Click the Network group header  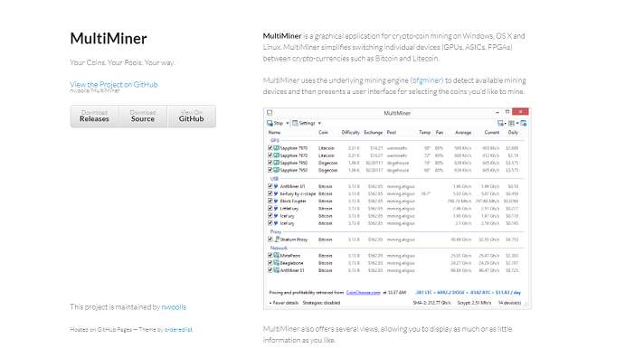(279, 248)
